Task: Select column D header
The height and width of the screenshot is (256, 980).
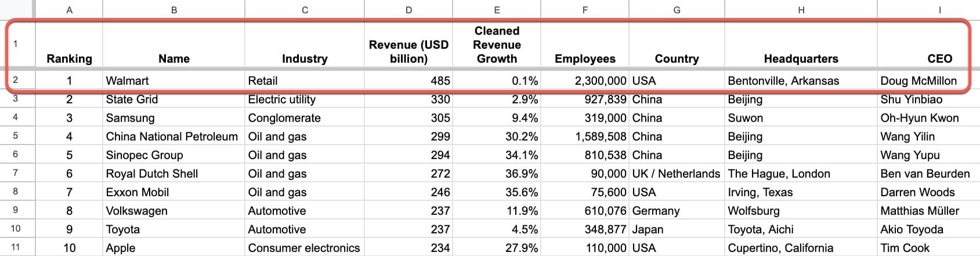Action: point(408,10)
